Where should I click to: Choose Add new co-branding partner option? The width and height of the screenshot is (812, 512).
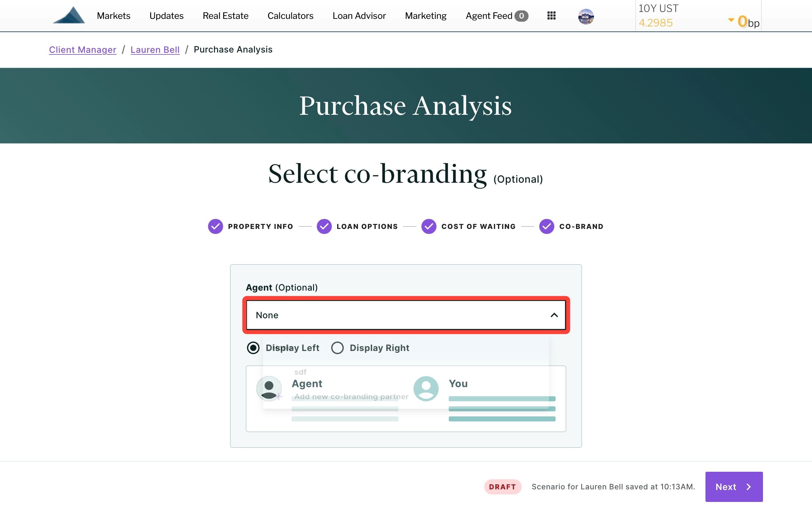(x=351, y=397)
